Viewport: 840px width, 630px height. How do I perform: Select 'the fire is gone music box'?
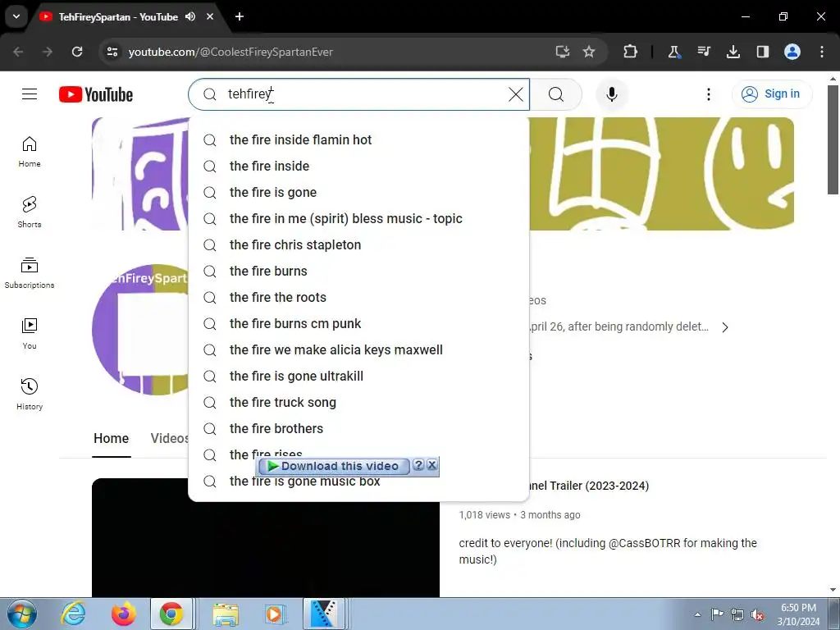[x=358, y=482]
